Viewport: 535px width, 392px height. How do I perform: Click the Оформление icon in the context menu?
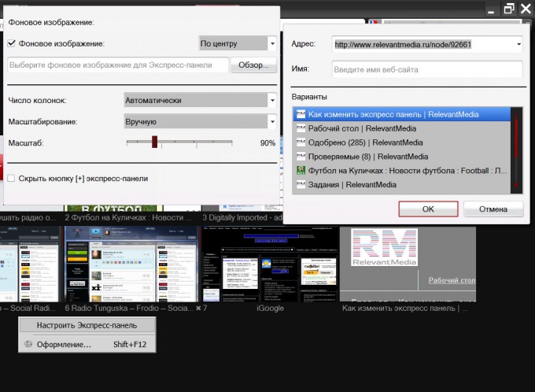28,344
